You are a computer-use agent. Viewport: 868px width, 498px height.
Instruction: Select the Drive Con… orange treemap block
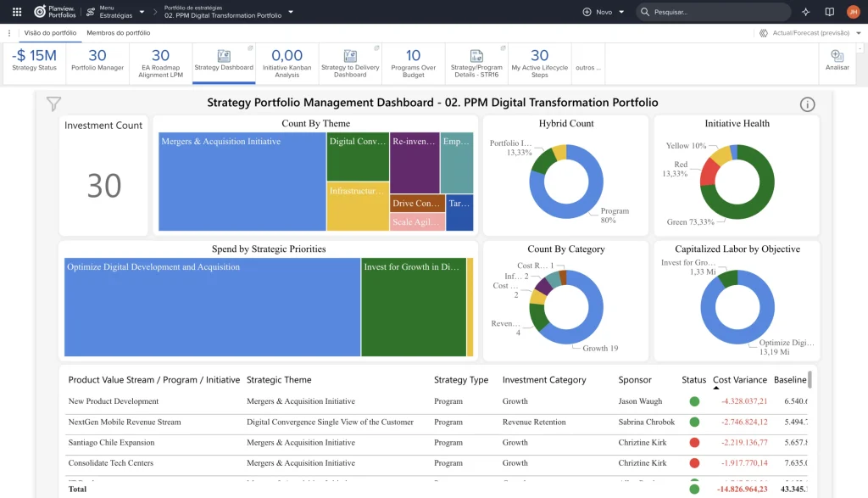point(417,204)
